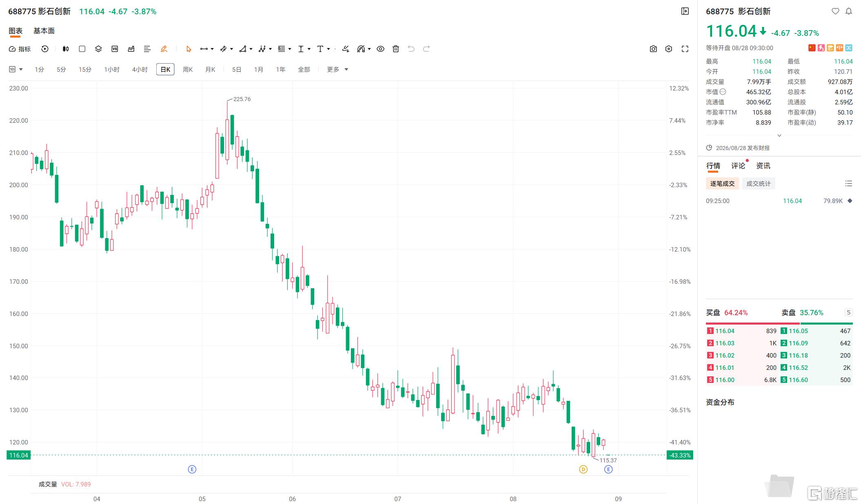Open order book depth level selector 5

click(x=848, y=312)
